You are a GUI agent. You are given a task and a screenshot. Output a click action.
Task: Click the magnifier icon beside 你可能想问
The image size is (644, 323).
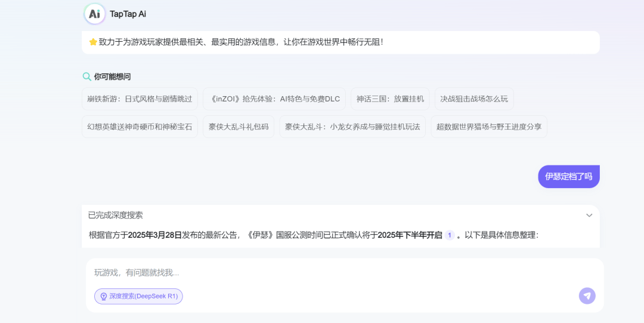tap(86, 76)
